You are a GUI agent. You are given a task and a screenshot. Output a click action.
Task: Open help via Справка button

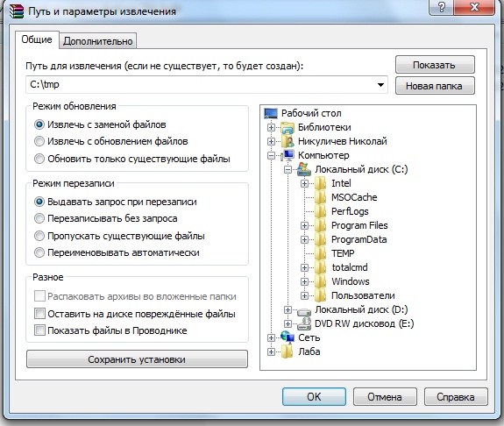click(456, 397)
